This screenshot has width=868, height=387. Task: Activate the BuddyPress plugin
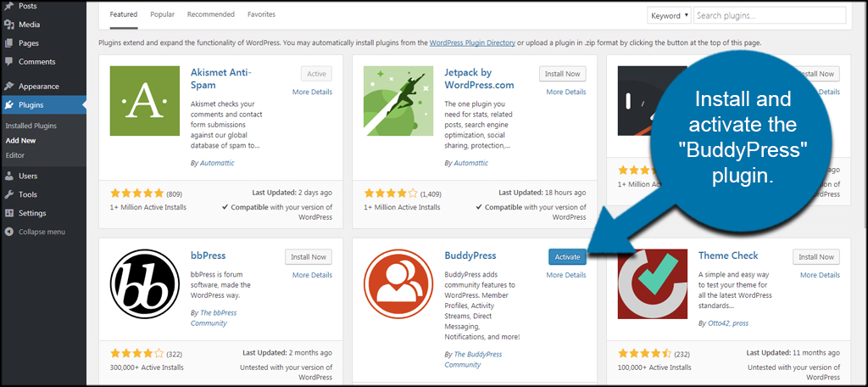coord(567,256)
